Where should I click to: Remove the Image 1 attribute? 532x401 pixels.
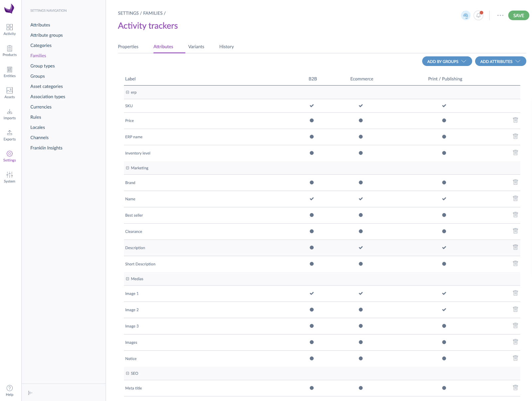[515, 293]
